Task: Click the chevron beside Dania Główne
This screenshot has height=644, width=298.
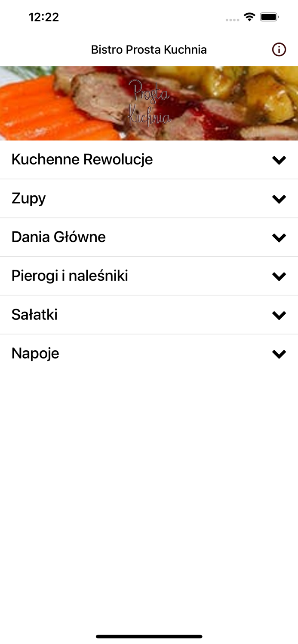Action: (x=279, y=237)
